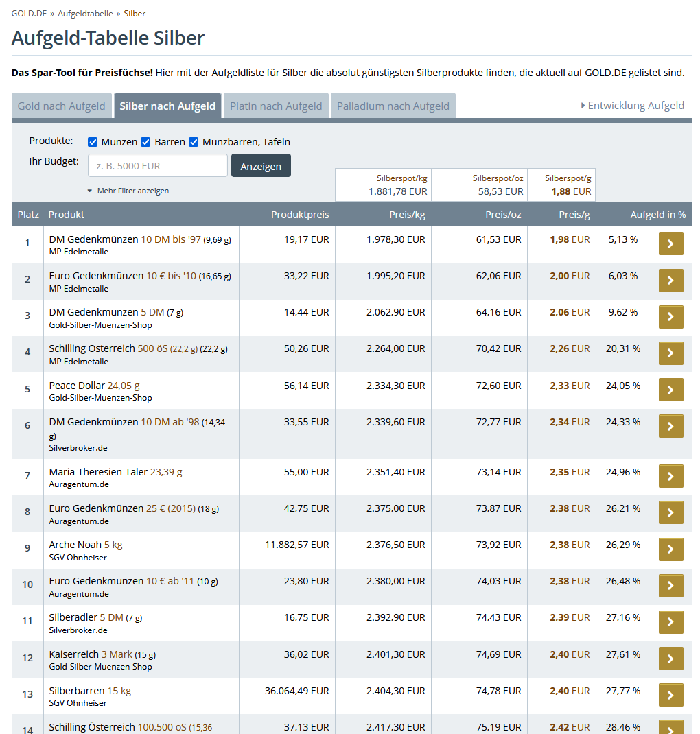Open Aufgeldtabelle breadcrumb link
This screenshot has height=734, width=700.
(x=85, y=14)
